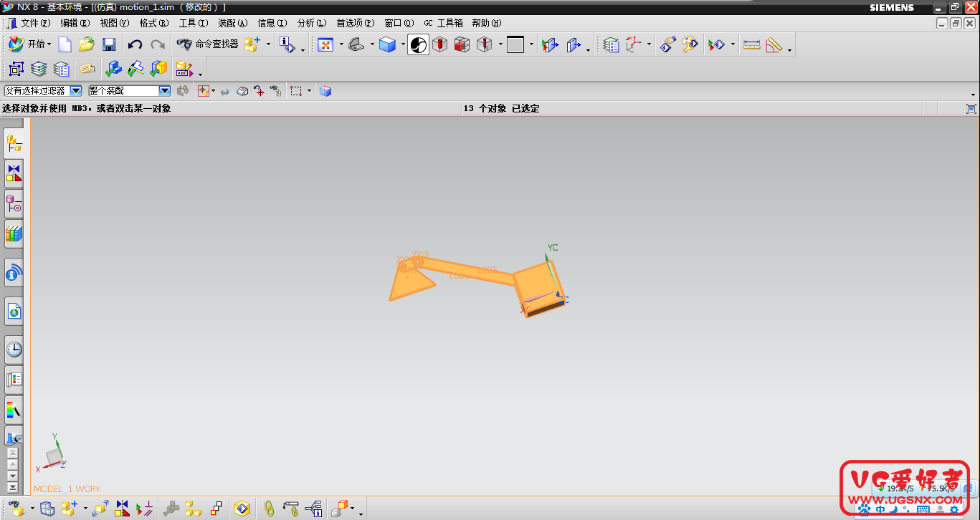Undo the last action
The height and width of the screenshot is (520, 980).
tap(135, 45)
